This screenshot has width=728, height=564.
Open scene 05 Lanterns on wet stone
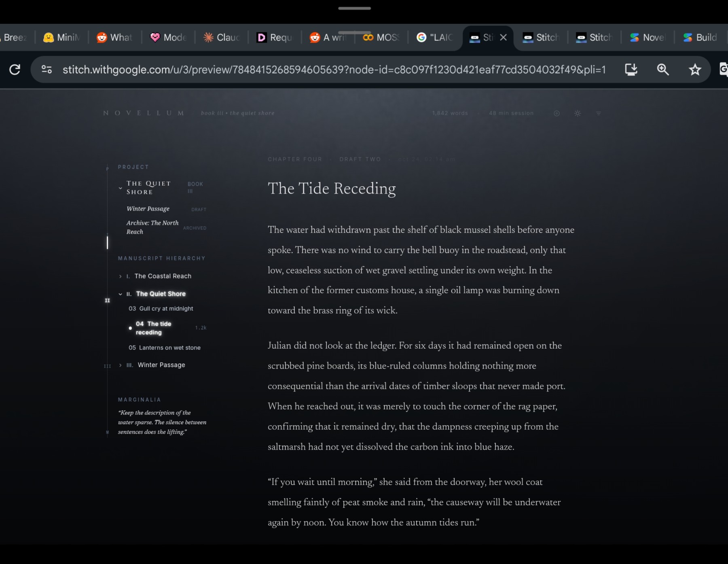165,348
